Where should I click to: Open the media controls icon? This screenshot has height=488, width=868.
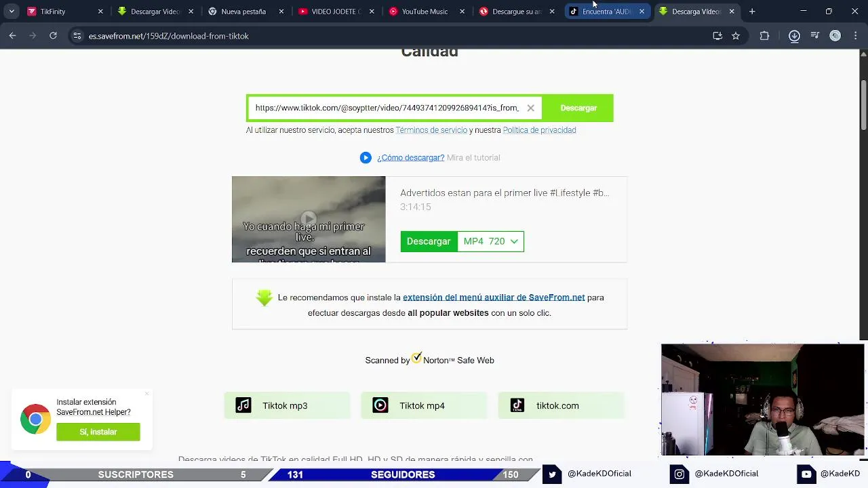click(x=815, y=36)
